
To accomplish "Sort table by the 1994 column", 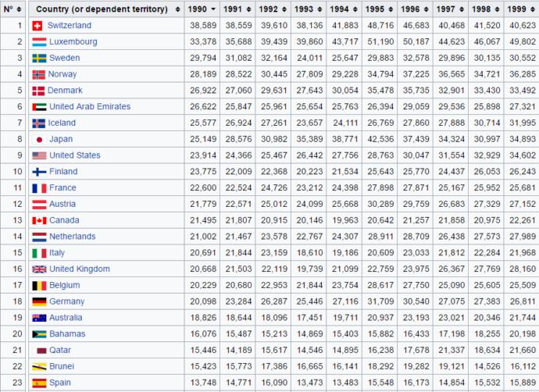I will pos(344,9).
